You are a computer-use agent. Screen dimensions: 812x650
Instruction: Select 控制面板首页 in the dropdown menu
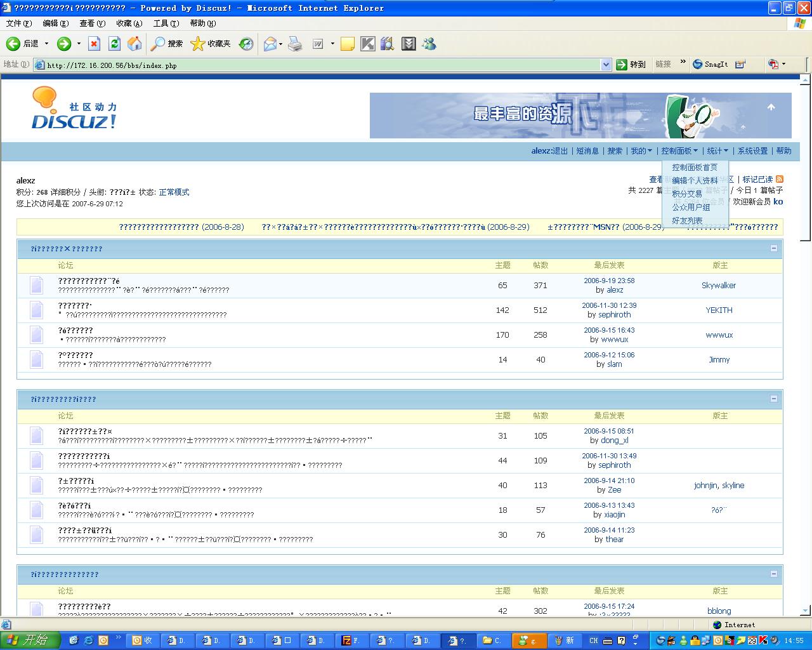(x=695, y=168)
